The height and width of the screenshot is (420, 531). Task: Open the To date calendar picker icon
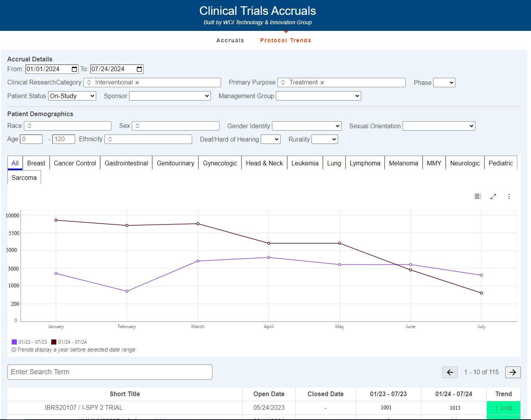139,69
